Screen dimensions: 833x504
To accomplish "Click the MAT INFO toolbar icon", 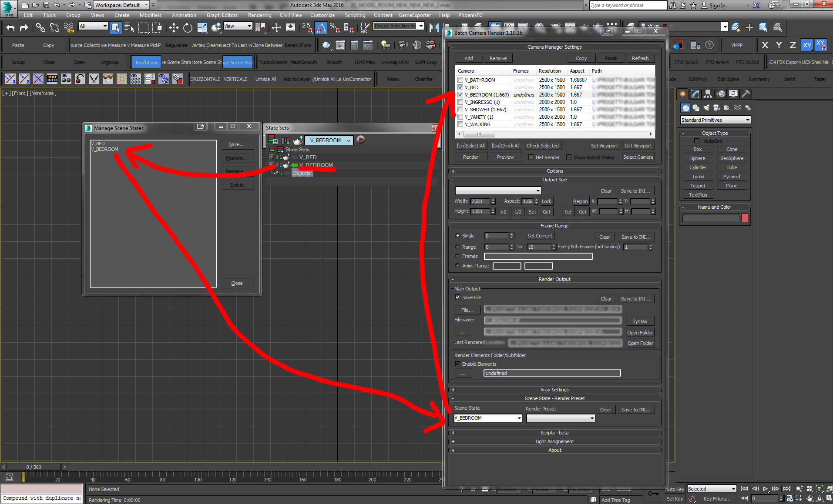I will point(52,79).
